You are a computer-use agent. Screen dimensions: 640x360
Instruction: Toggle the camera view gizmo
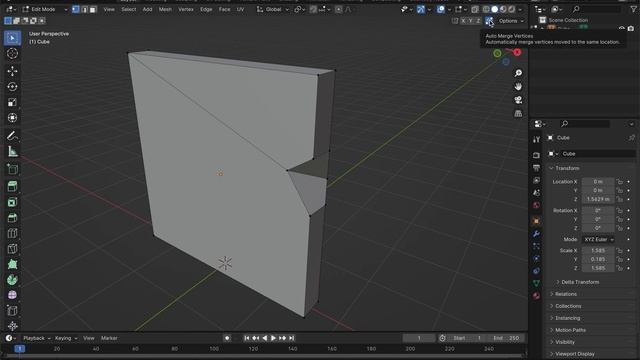click(x=518, y=100)
